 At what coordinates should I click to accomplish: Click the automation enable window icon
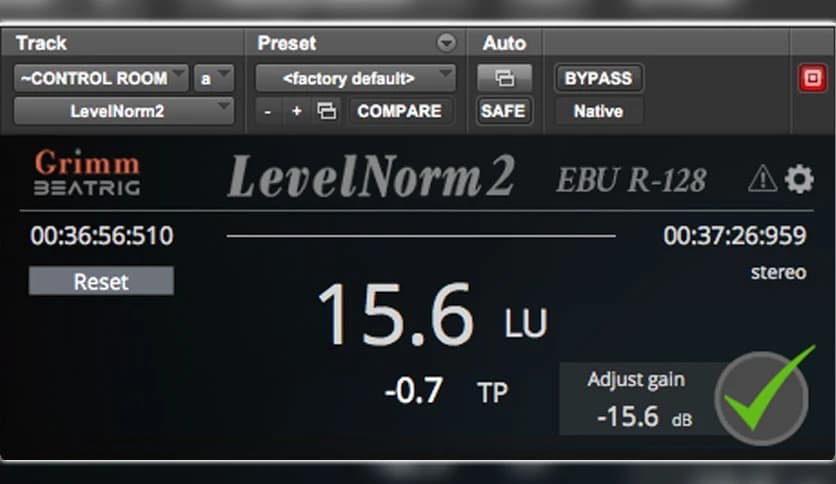pyautogui.click(x=504, y=78)
